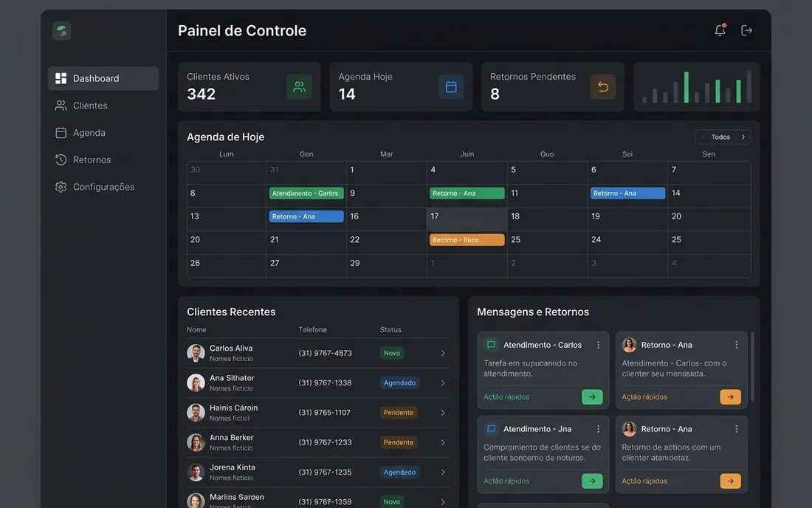
Task: Open Agenda in the sidebar
Action: click(x=103, y=133)
